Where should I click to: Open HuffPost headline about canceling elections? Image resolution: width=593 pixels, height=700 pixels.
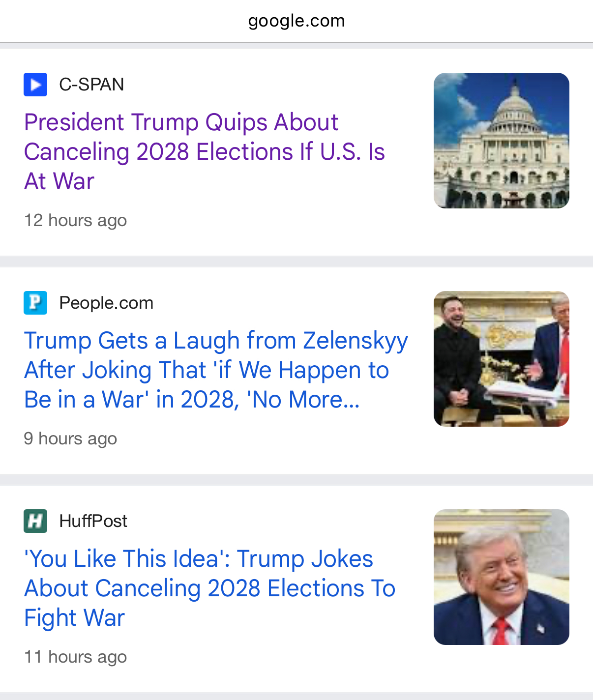point(209,588)
